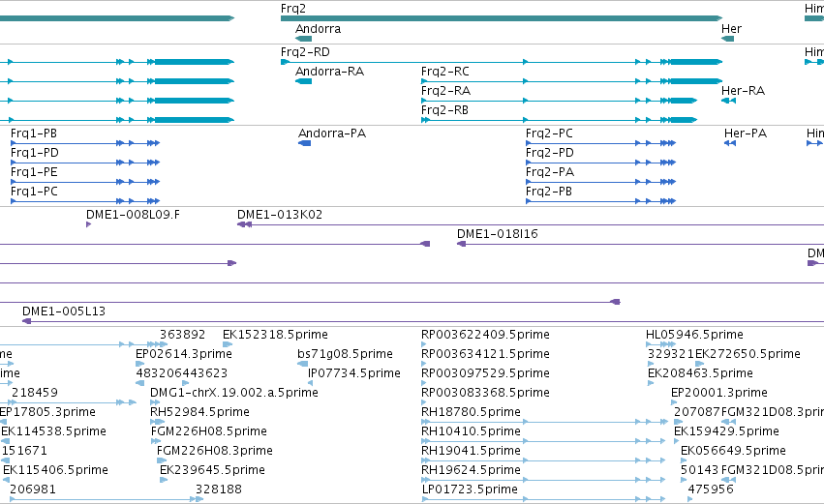
Task: Select the EP17805.3prime EST label
Action: pos(47,412)
